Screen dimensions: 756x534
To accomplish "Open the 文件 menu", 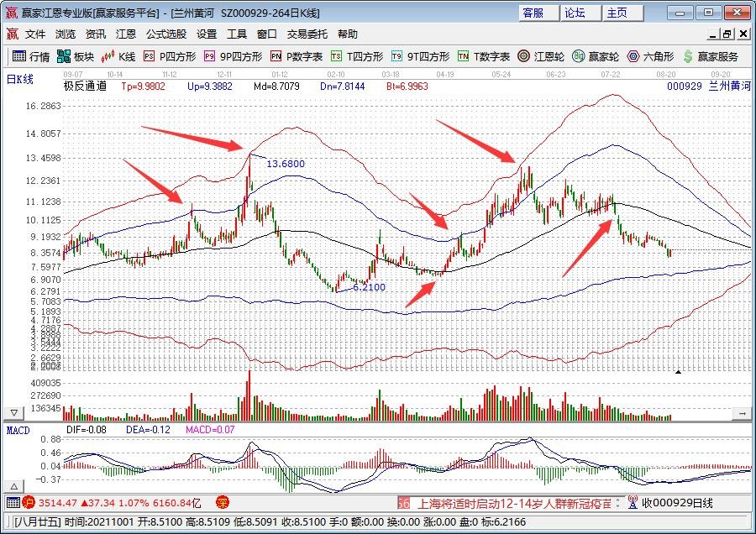I will [35, 34].
